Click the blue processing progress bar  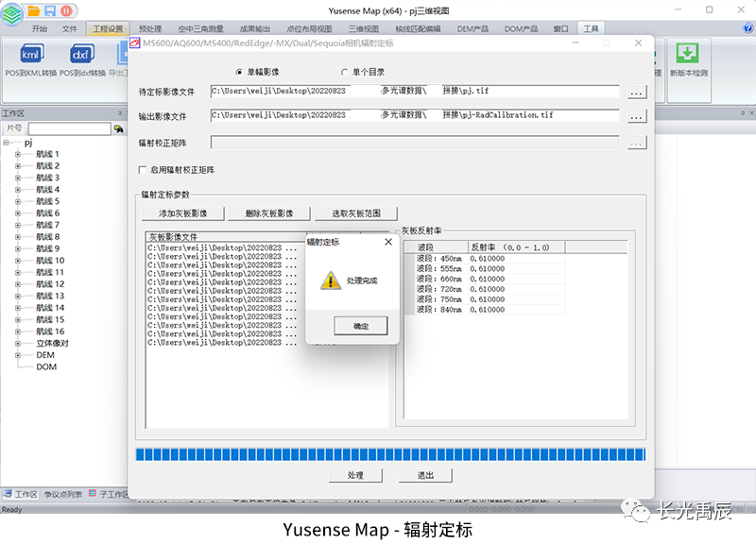click(390, 455)
